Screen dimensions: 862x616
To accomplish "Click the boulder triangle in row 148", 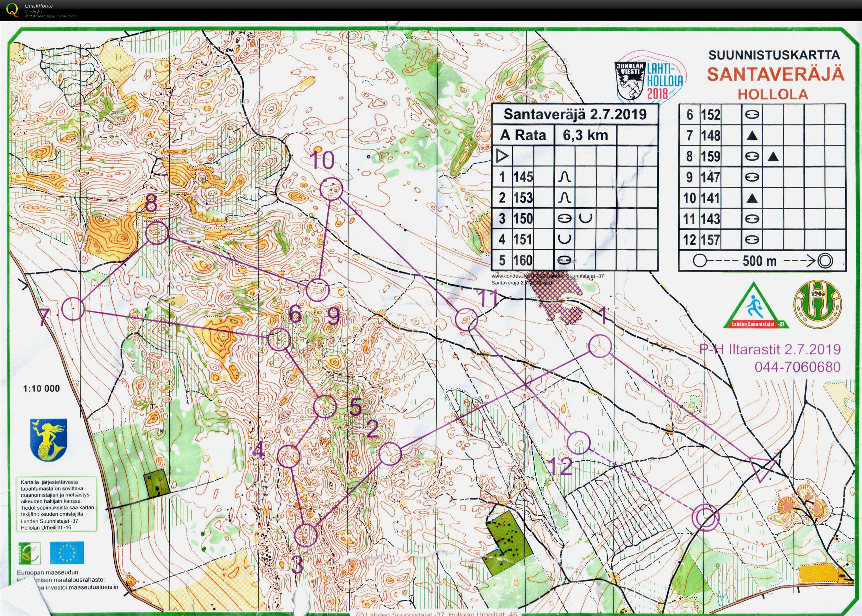I will (753, 135).
